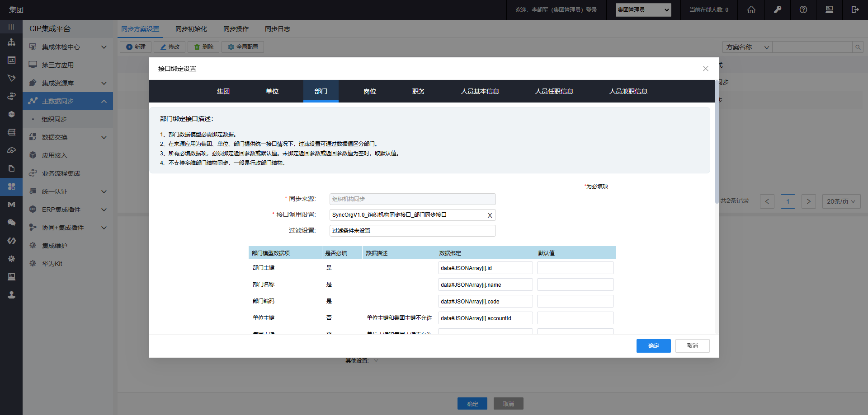Open the 集团管理员 role dropdown

tap(643, 9)
